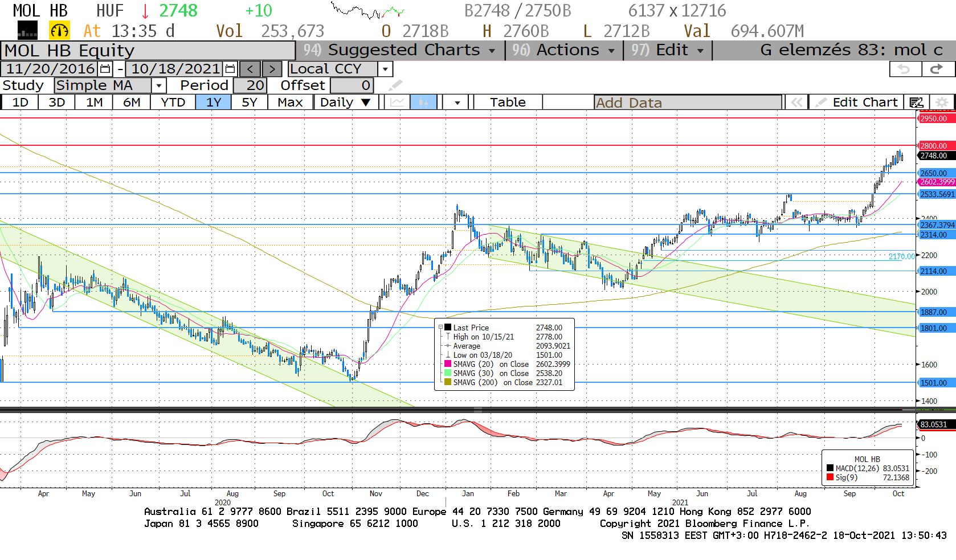956x560 pixels.
Task: Click the end date 10/18/2021 field
Action: pos(175,69)
